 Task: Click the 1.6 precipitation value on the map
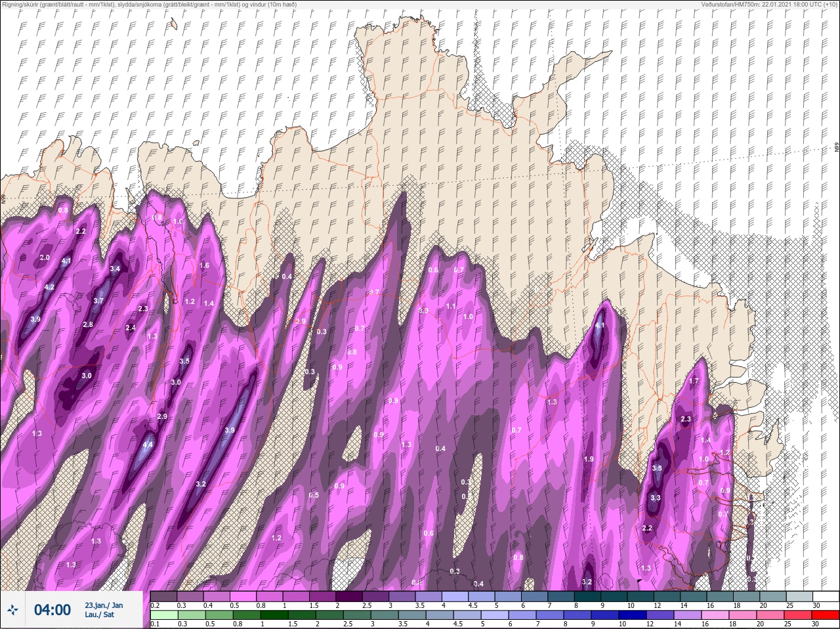(204, 266)
